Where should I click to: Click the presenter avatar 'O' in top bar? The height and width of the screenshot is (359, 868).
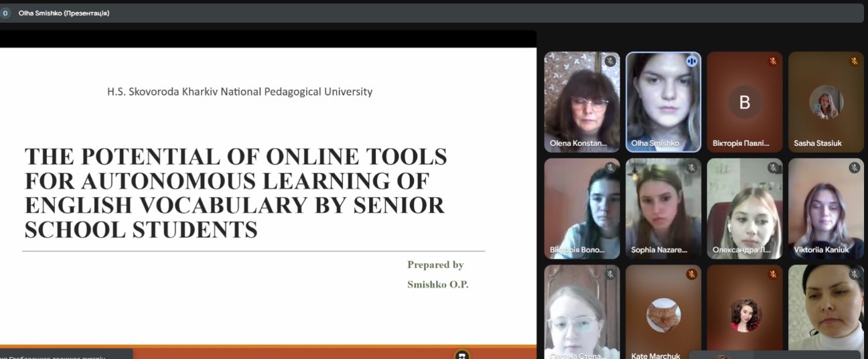click(5, 13)
